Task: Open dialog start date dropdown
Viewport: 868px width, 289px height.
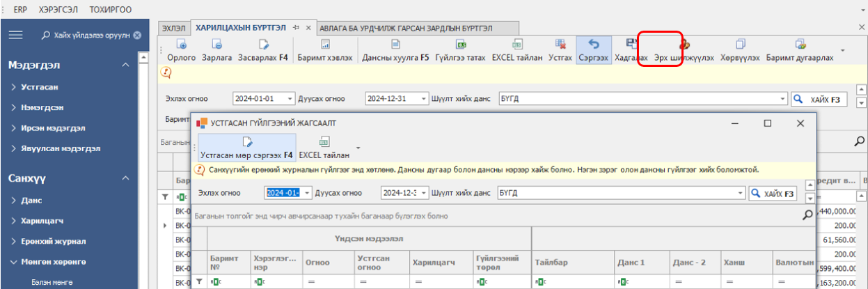Action: point(307,193)
